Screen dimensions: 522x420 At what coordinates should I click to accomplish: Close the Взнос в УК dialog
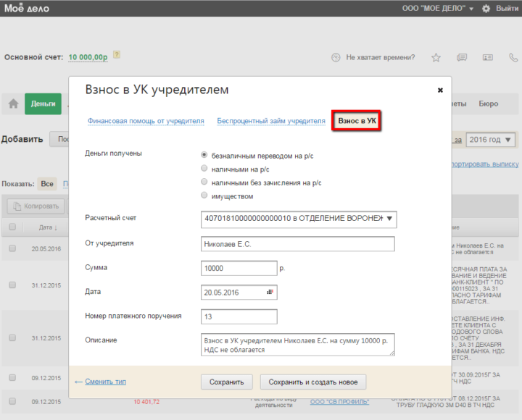pos(440,90)
